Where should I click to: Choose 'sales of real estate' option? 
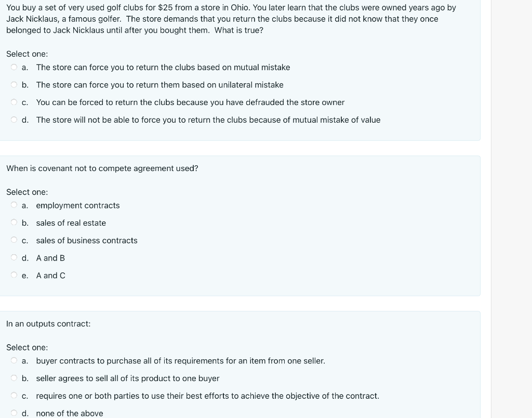[x=14, y=223]
